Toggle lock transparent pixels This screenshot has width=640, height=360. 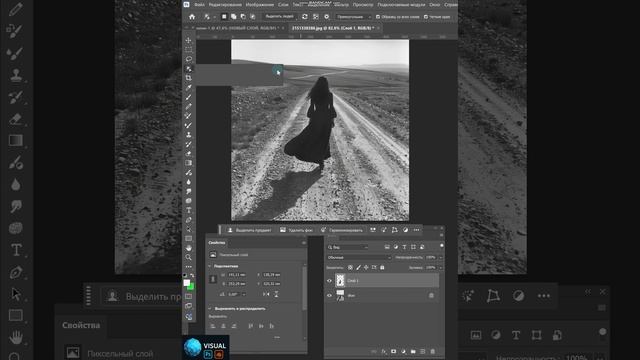point(350,268)
